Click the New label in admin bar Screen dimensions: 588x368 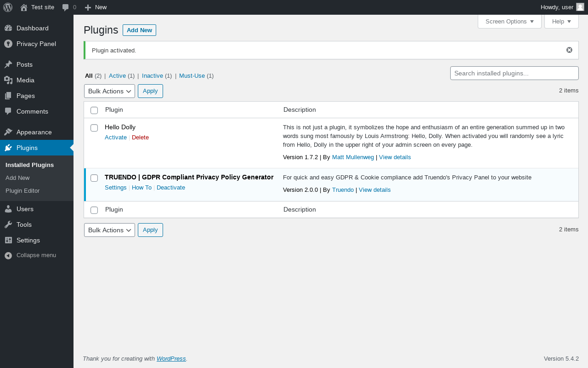point(101,7)
